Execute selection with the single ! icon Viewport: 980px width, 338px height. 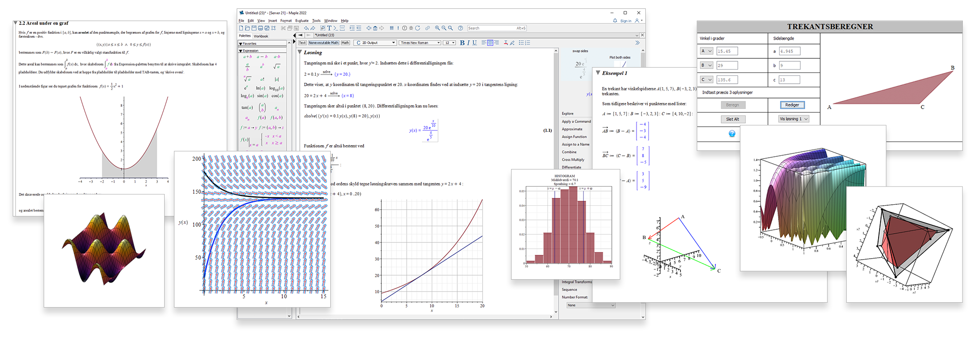(x=398, y=28)
